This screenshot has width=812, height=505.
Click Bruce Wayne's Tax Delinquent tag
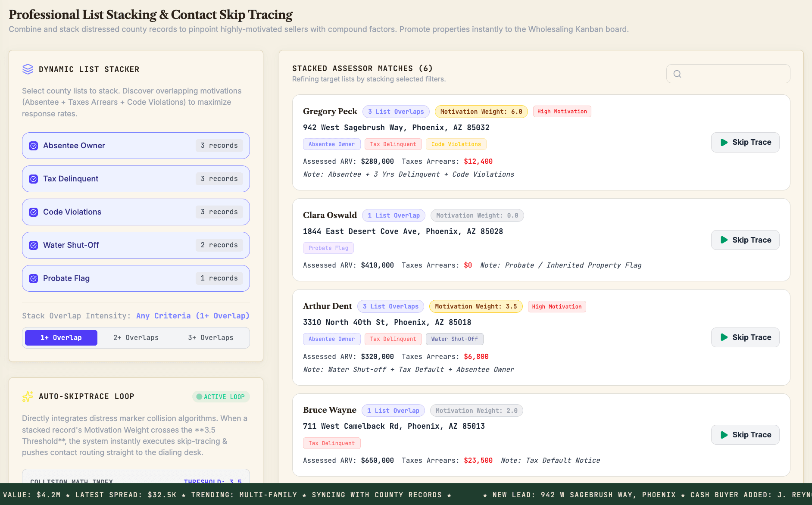click(x=331, y=443)
